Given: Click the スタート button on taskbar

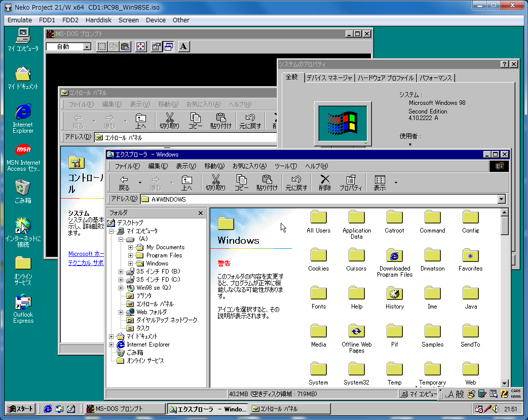Looking at the screenshot, I should 20,409.
